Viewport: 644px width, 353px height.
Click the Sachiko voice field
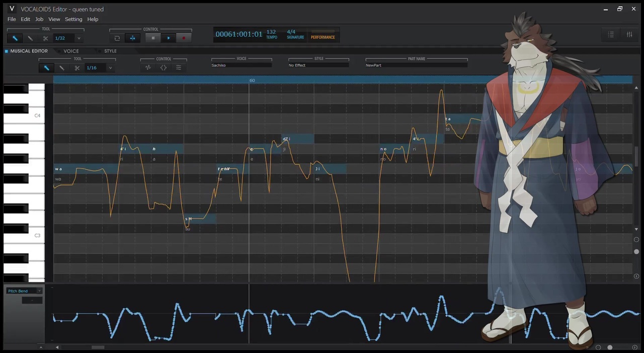[x=242, y=65]
